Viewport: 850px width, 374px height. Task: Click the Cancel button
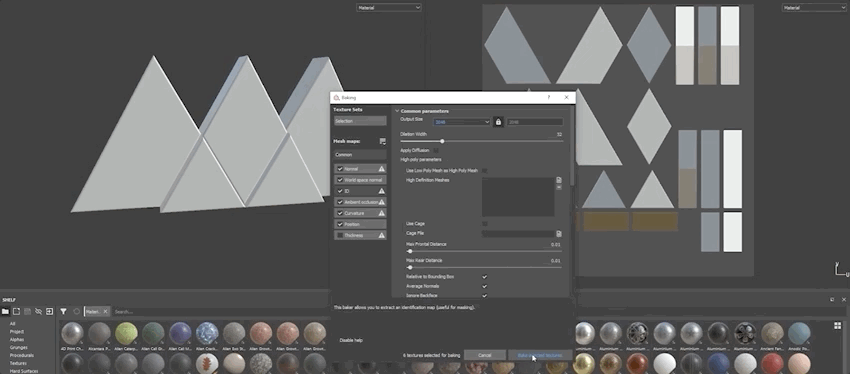click(485, 356)
